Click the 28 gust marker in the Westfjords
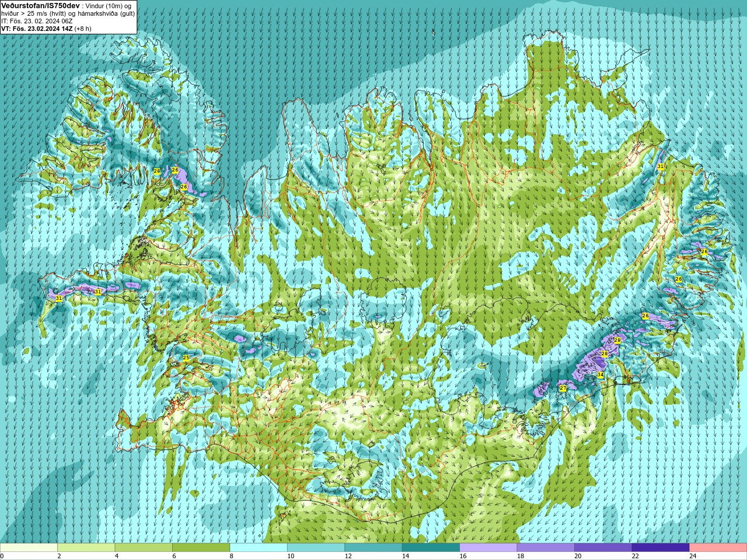This screenshot has height=560, width=747. click(156, 171)
